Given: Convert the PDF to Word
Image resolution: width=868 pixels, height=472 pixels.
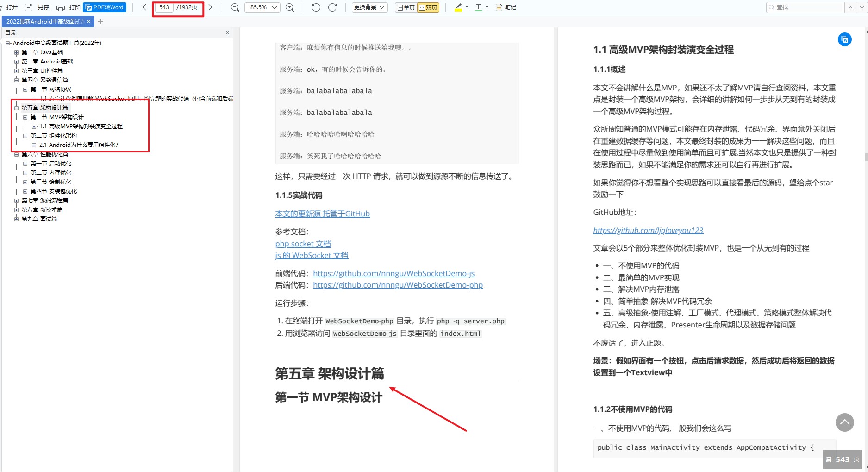Looking at the screenshot, I should pos(104,7).
